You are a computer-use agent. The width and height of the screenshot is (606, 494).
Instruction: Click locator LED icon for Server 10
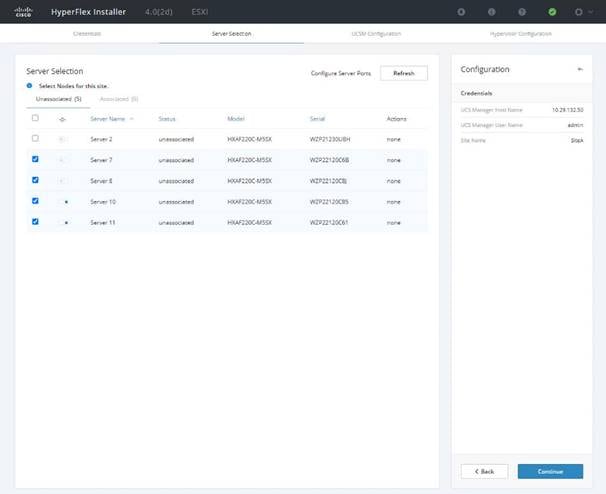(66, 202)
